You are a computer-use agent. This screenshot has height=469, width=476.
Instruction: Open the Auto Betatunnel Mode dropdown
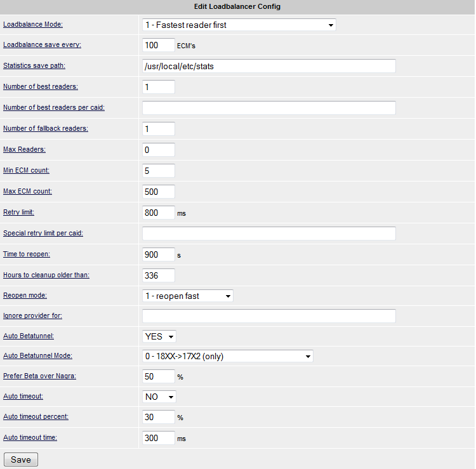coord(228,356)
